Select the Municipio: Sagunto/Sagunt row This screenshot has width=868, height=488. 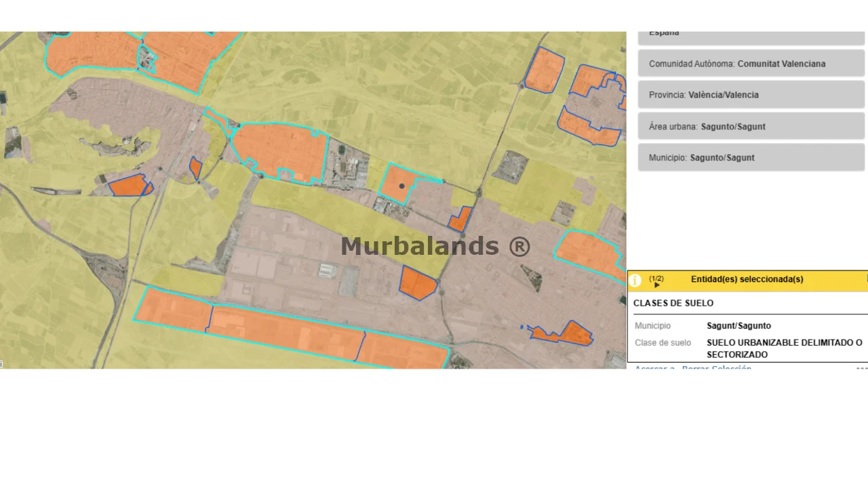751,157
